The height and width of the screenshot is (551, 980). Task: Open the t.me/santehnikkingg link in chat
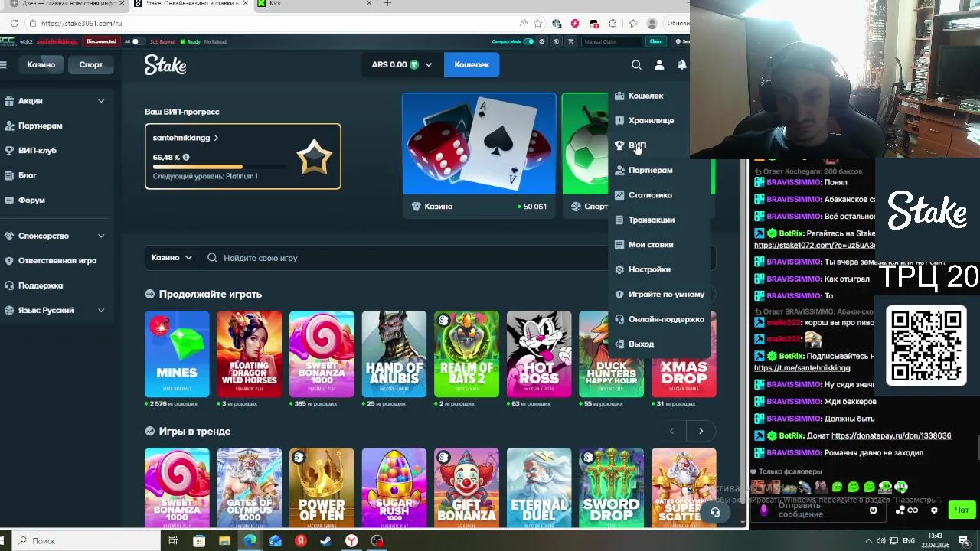(x=802, y=368)
